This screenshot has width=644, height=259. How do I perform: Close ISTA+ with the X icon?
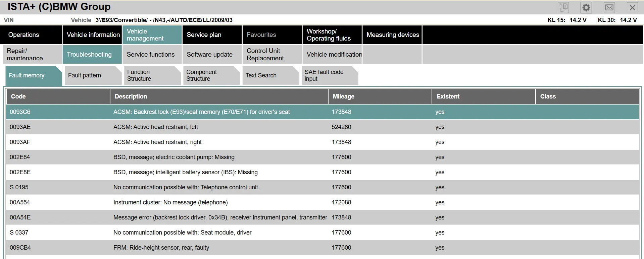[632, 8]
